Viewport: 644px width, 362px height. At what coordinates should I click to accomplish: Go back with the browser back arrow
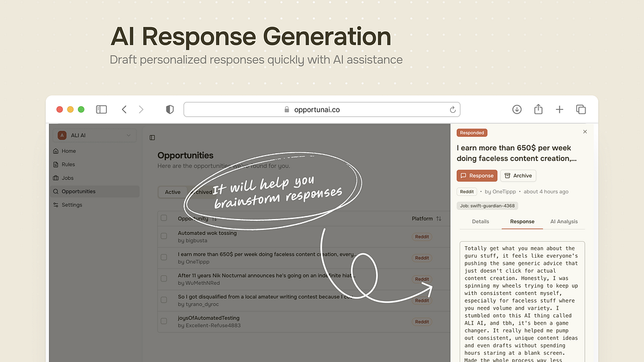point(124,109)
